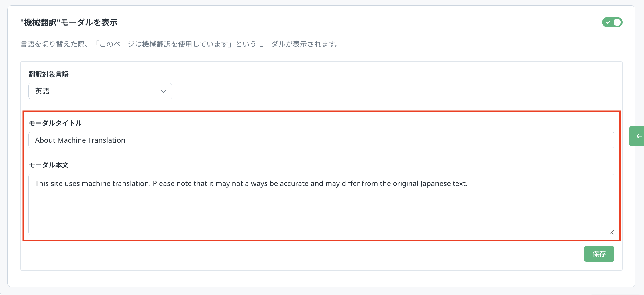Open the 翻訳対象言語 language dropdown
The width and height of the screenshot is (644, 295).
pos(100,91)
